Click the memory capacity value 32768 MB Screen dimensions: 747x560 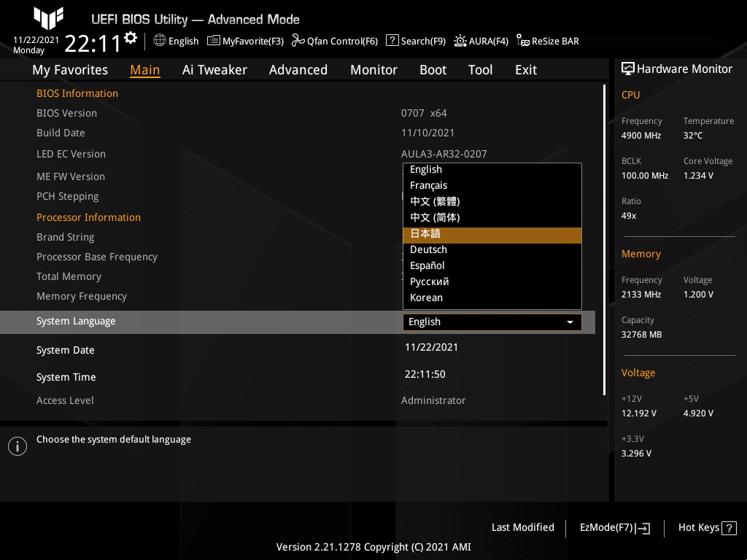(642, 335)
